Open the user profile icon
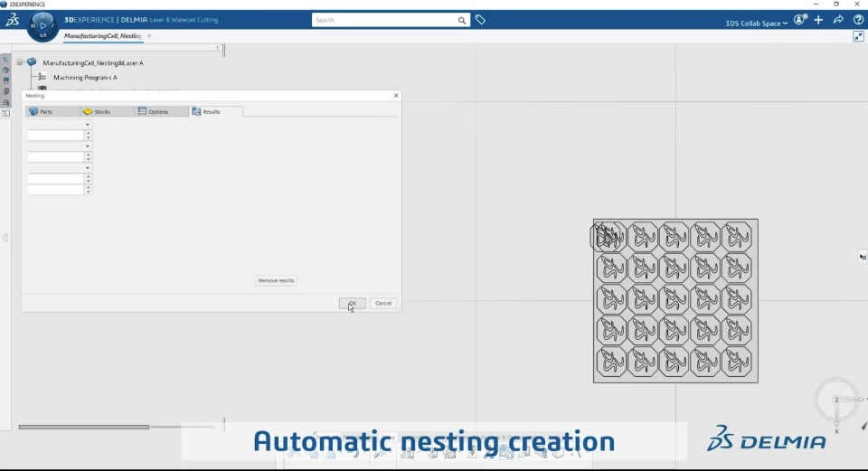 point(799,20)
